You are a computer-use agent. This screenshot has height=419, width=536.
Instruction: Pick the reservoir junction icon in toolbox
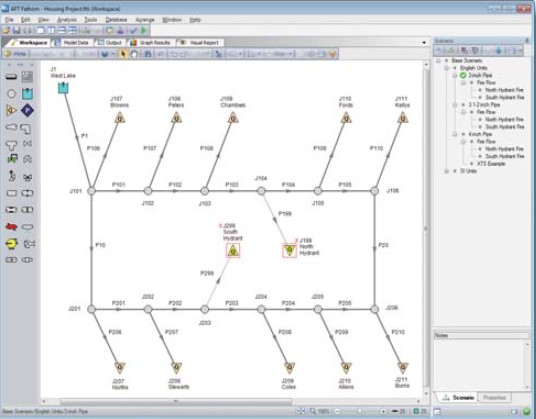[27, 94]
